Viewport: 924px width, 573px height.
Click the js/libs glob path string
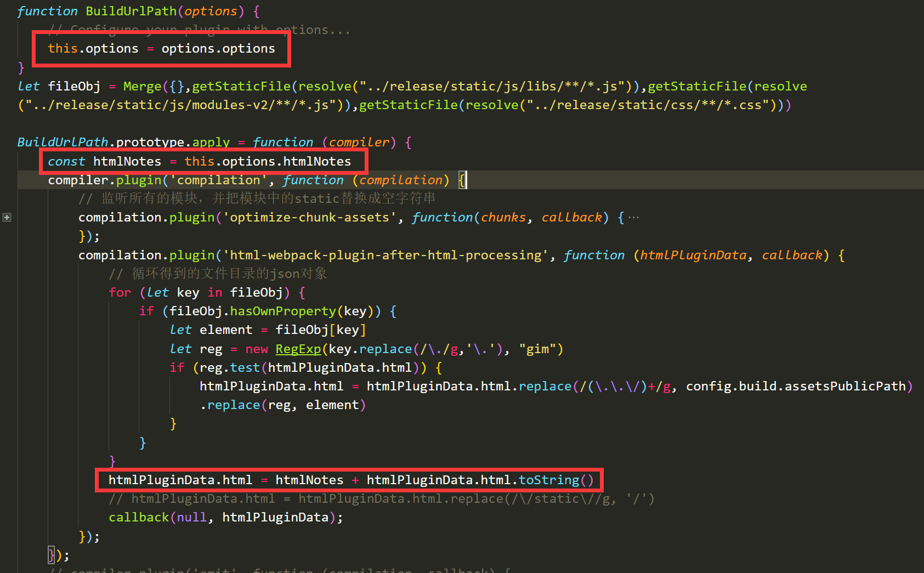point(492,86)
